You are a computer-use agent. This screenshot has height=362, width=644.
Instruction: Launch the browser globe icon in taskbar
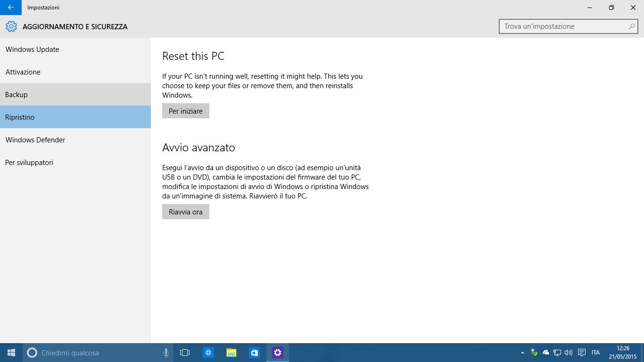(208, 353)
